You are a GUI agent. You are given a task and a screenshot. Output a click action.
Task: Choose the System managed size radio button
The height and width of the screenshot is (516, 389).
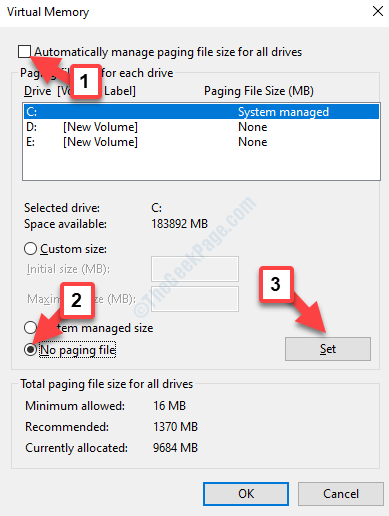(x=30, y=327)
